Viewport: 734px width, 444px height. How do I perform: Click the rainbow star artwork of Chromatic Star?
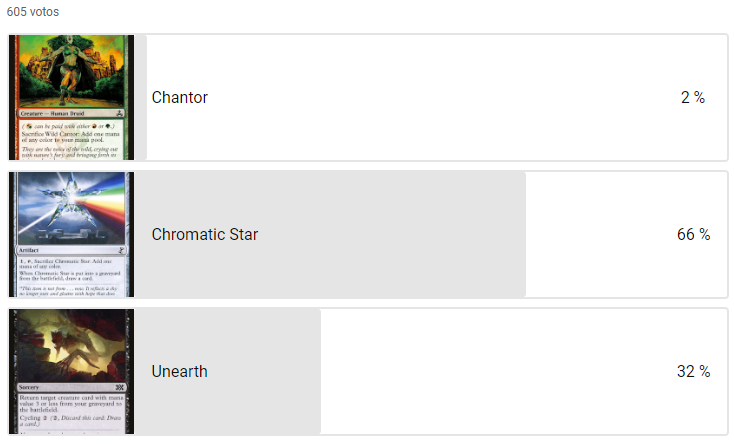point(72,207)
